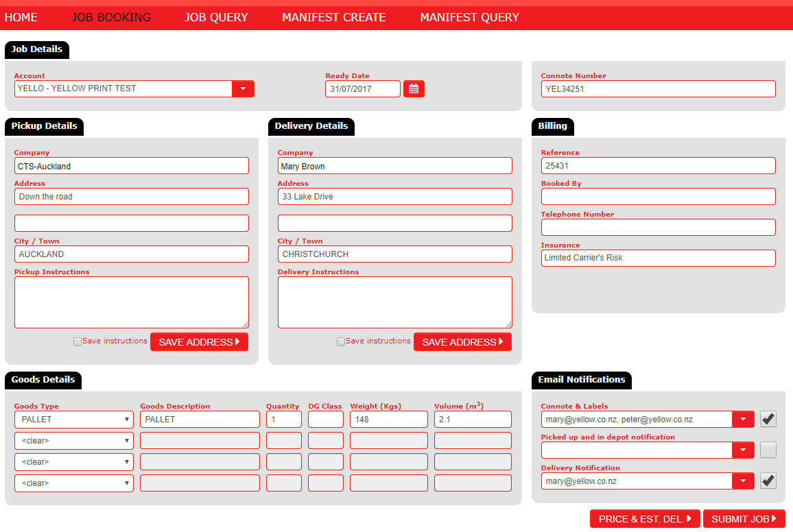The width and height of the screenshot is (793, 532).
Task: Click into the Delivery Instructions textarea
Action: (395, 302)
